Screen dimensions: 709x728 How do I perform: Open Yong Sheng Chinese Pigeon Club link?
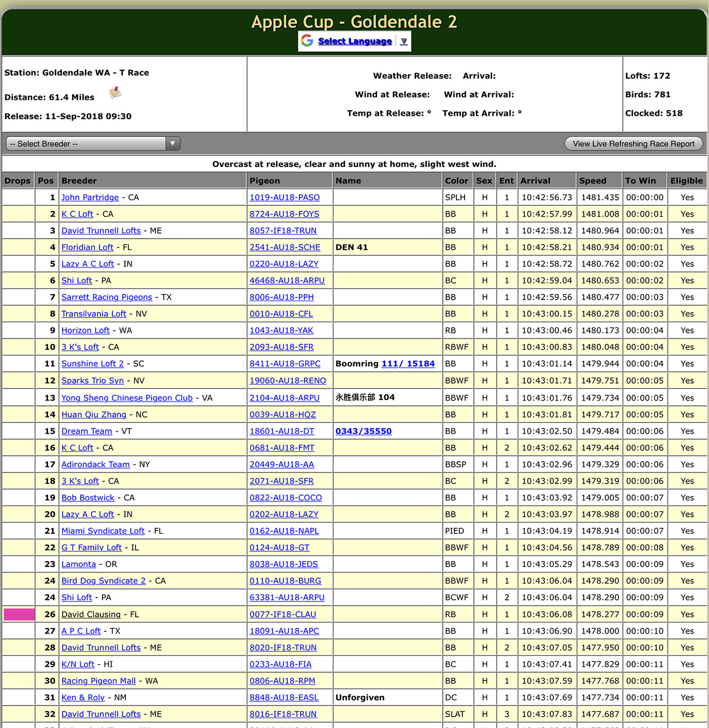[127, 398]
